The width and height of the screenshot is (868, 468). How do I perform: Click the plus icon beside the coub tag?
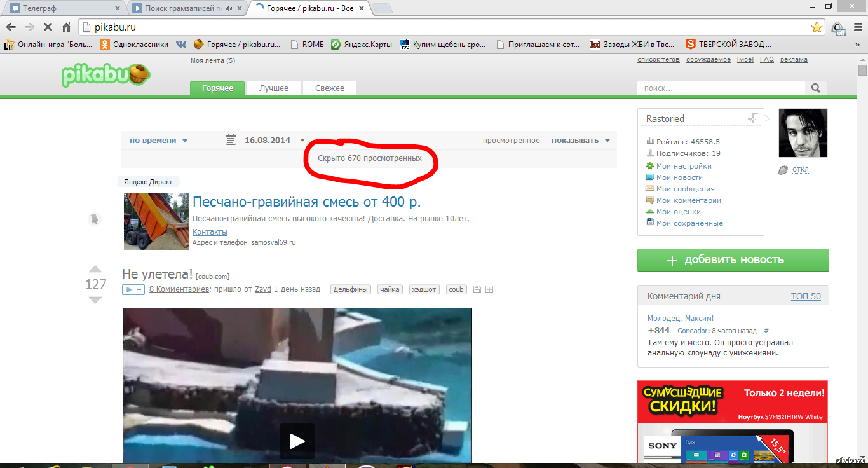click(489, 290)
